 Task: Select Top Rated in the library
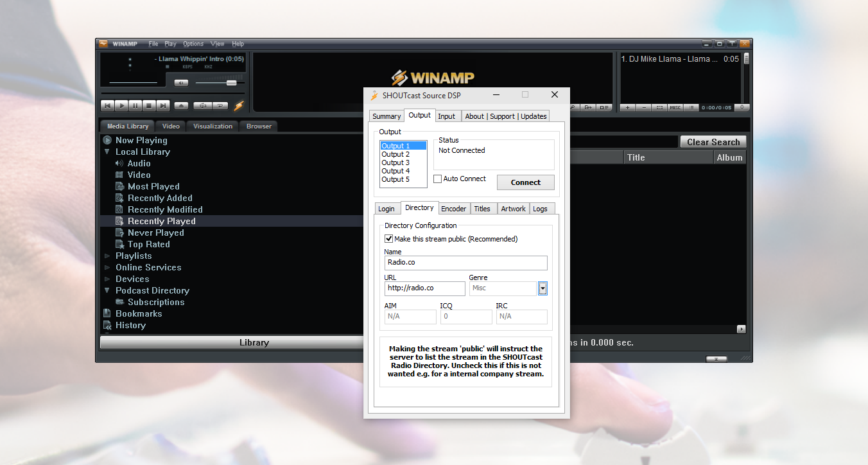(148, 244)
